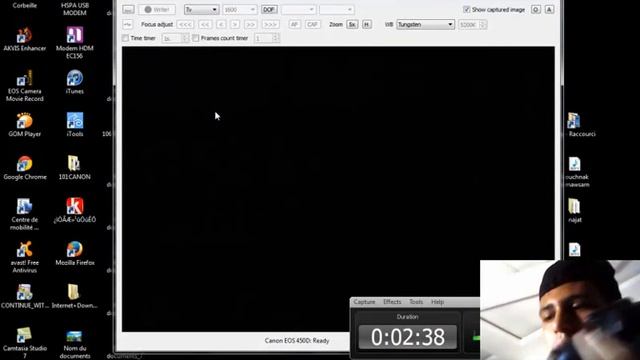Viewport: 640px width, 360px height.
Task: Enable the Time timer checkbox
Action: 125,38
